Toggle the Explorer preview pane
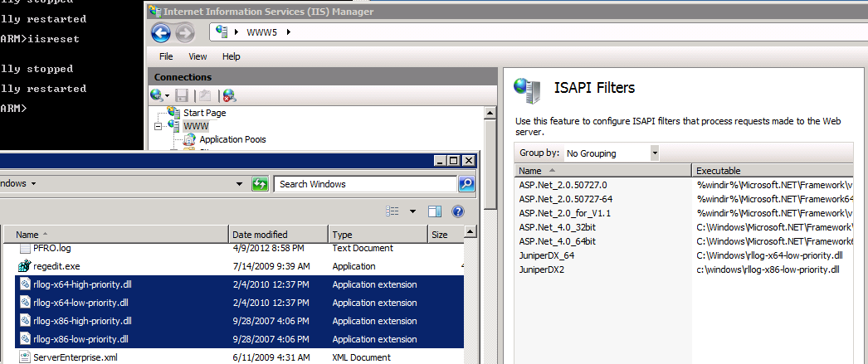Image resolution: width=868 pixels, height=364 pixels. (435, 211)
